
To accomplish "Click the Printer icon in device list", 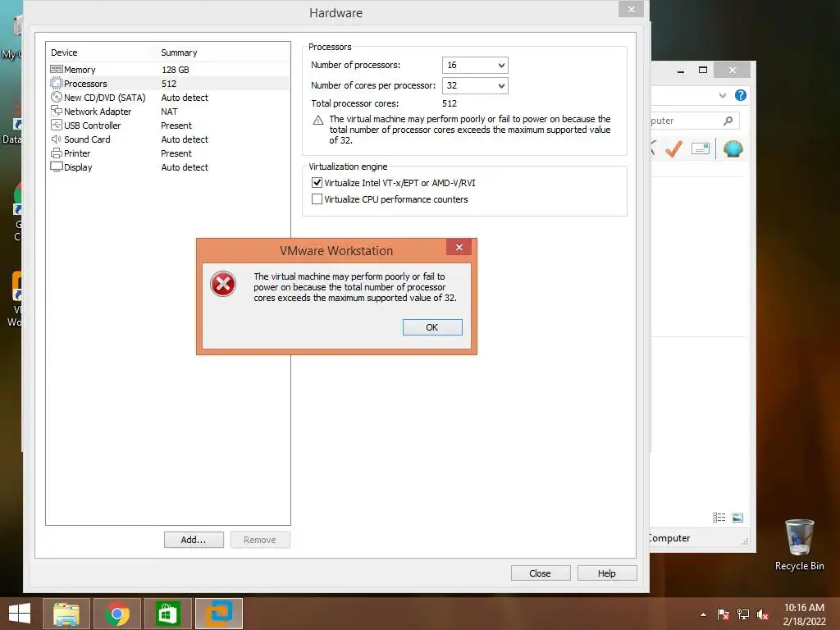I will (57, 153).
